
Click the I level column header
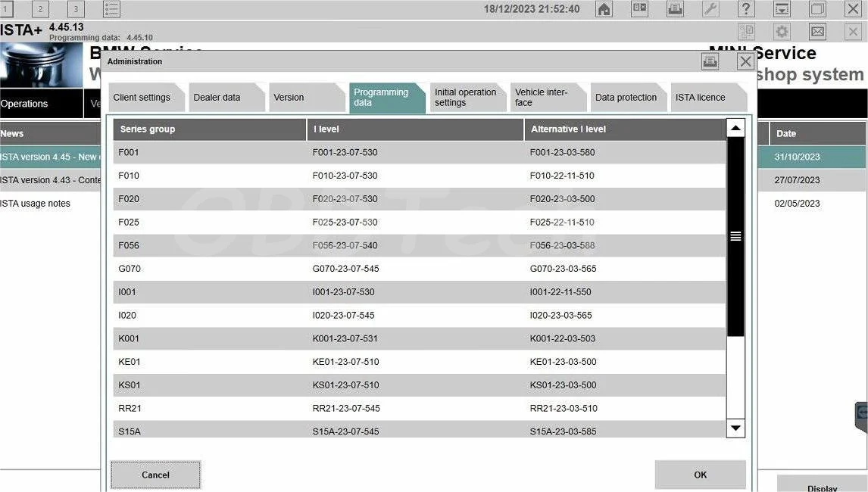click(x=415, y=129)
